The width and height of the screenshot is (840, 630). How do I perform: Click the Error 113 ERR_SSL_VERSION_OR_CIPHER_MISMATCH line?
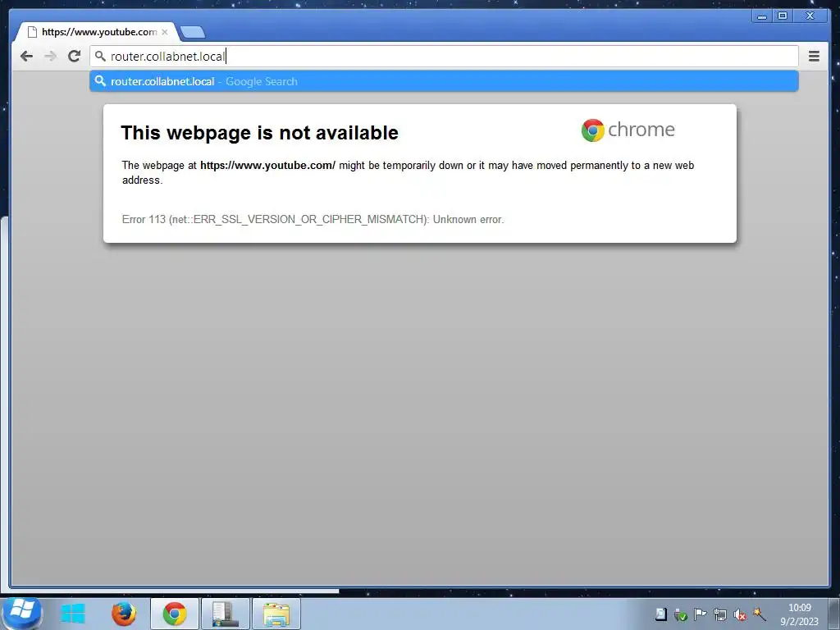point(313,220)
